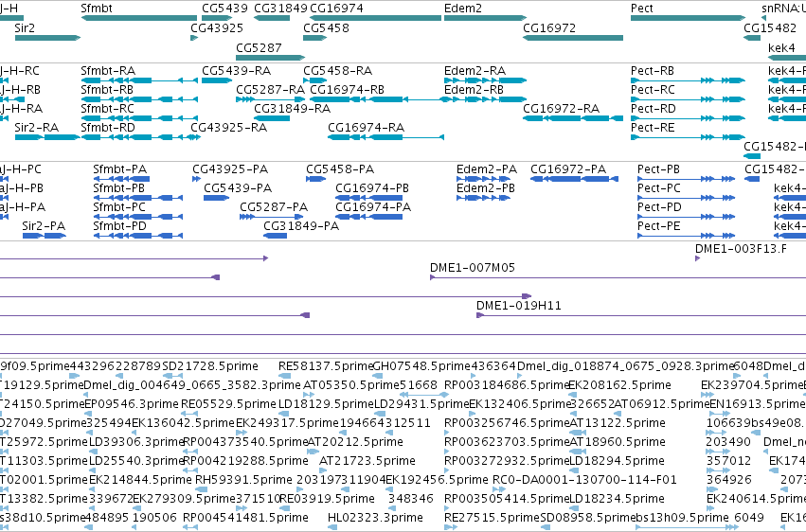Click the LD18294.5prime cDNA label
The image size is (806, 532).
[x=617, y=461]
